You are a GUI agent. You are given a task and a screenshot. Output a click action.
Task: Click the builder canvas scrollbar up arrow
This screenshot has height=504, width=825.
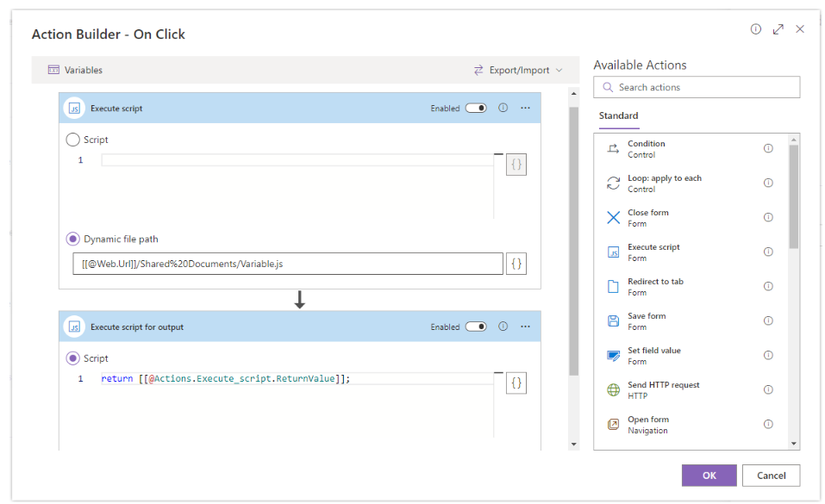pyautogui.click(x=573, y=94)
